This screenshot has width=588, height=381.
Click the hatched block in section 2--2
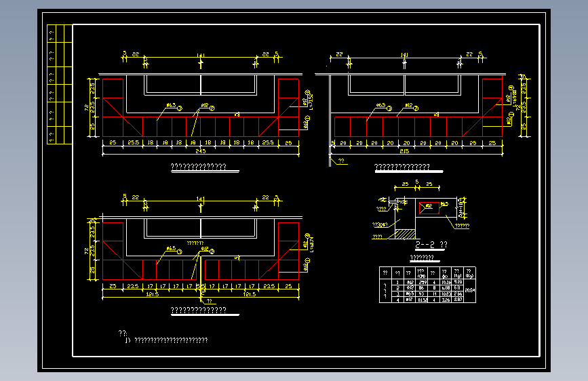406,235
